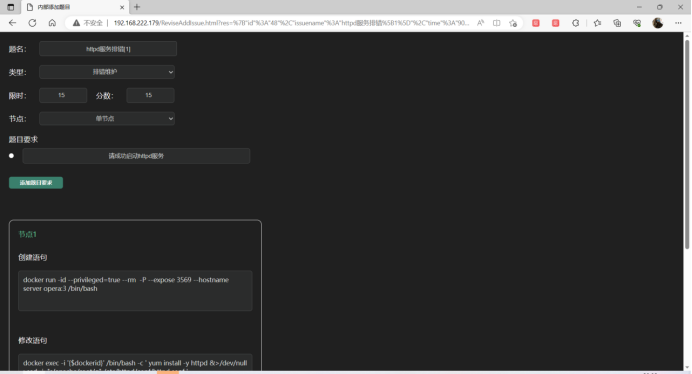Click the right red extension icon
Viewport: 692px width, 374px height.
[556, 23]
